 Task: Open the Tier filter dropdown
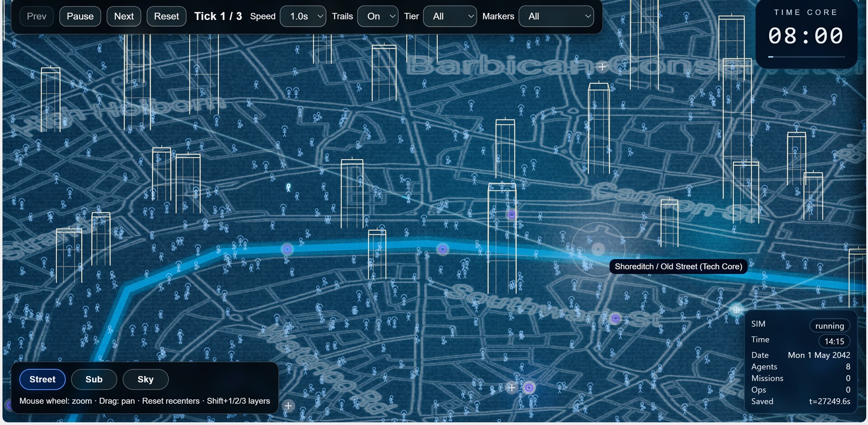coord(450,16)
